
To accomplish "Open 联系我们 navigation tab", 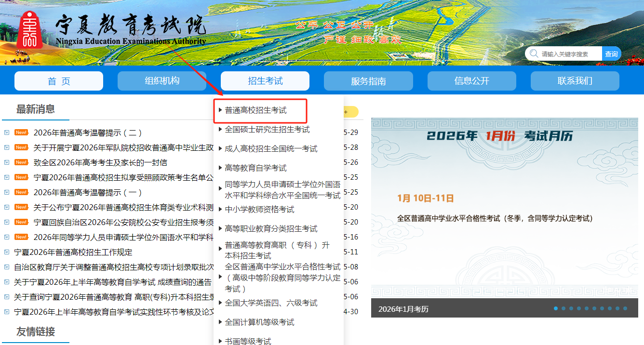I will click(575, 81).
